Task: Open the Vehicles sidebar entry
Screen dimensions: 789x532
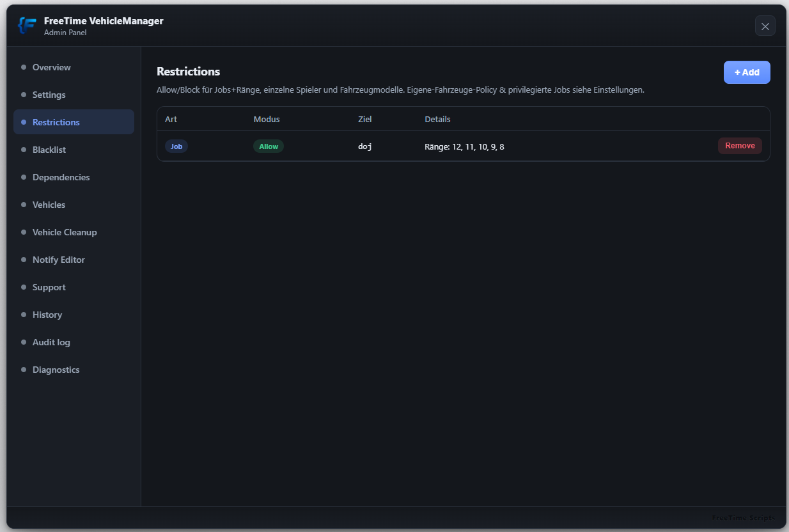Action: (74, 205)
